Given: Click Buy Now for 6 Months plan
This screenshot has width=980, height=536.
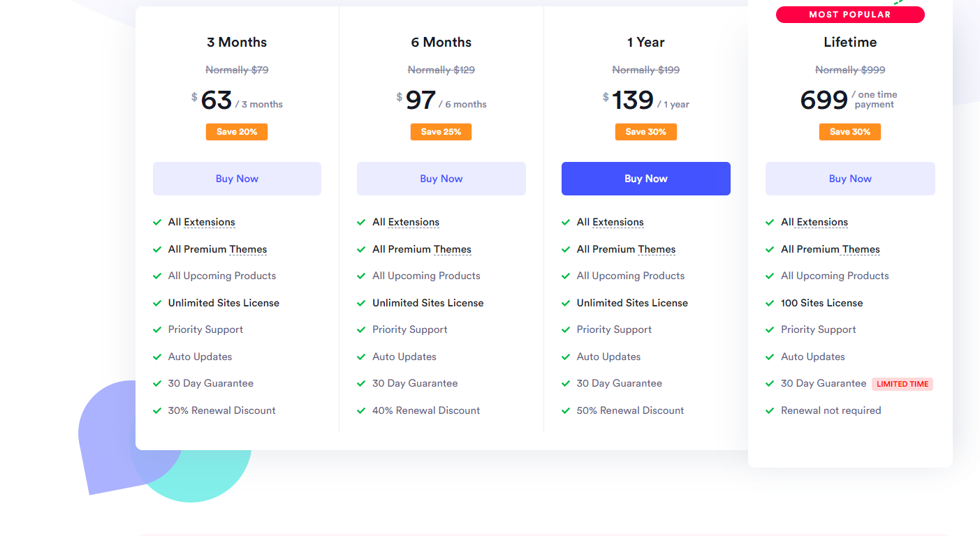Looking at the screenshot, I should click(441, 179).
